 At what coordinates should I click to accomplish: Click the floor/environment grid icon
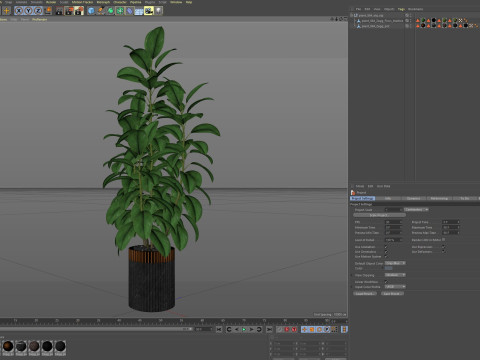[139, 11]
